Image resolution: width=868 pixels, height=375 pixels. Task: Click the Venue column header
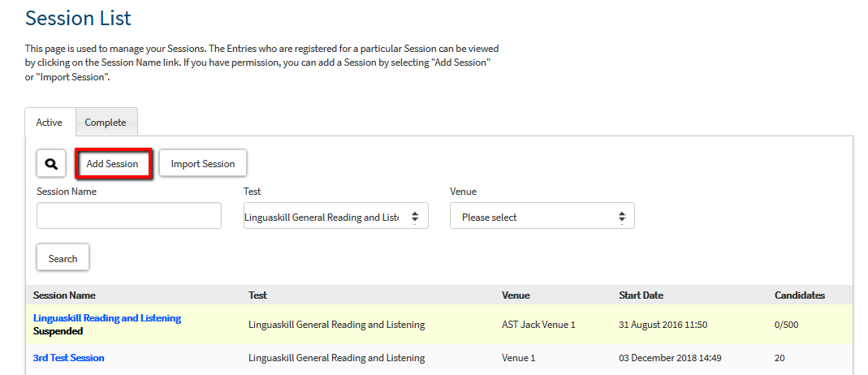(x=516, y=295)
